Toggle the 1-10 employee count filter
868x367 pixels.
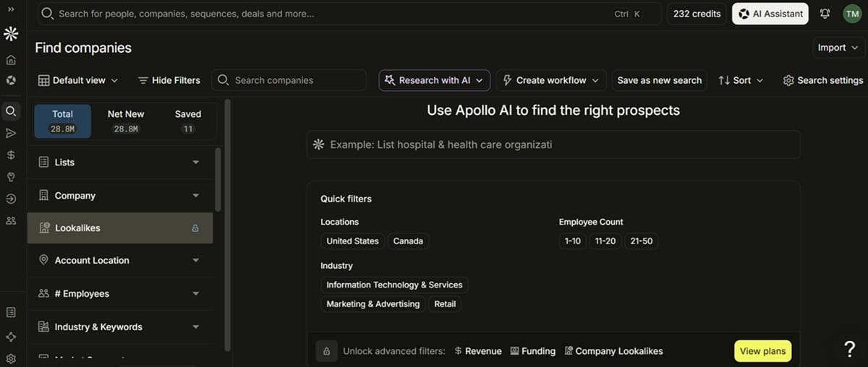(572, 241)
